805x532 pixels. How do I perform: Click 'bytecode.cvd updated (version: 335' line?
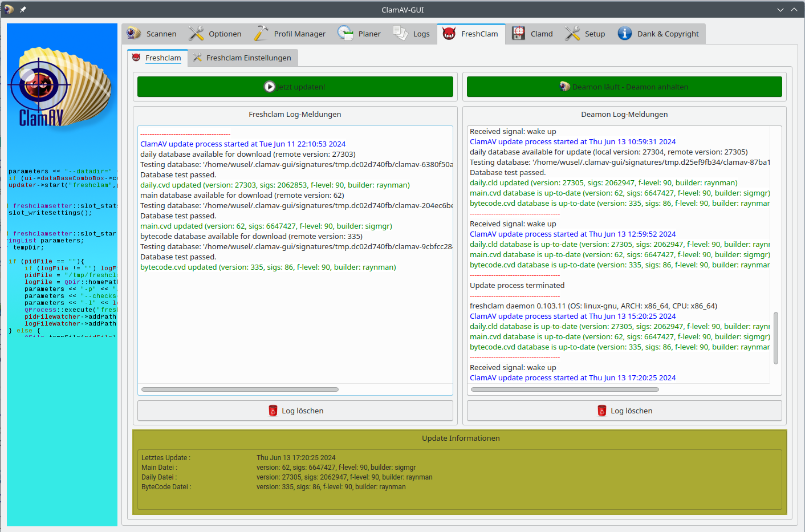point(268,267)
